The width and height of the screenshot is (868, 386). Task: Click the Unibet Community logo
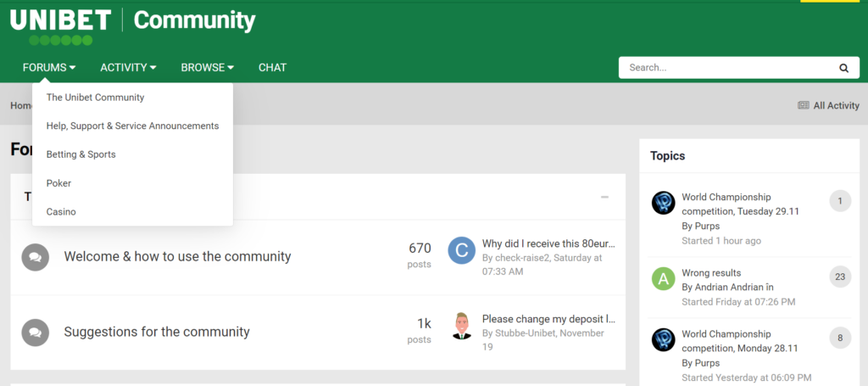133,25
